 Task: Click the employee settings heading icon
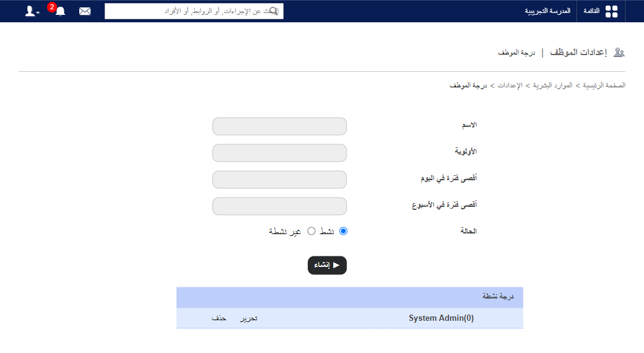click(619, 53)
